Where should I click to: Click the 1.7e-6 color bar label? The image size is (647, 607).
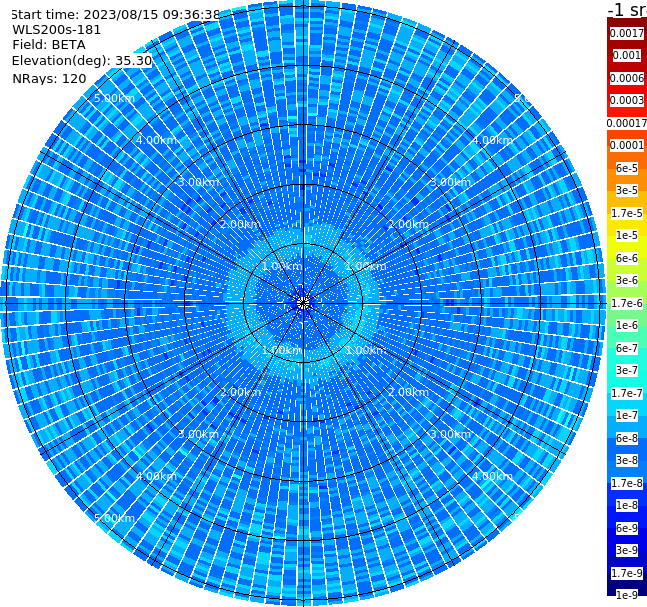pos(627,303)
